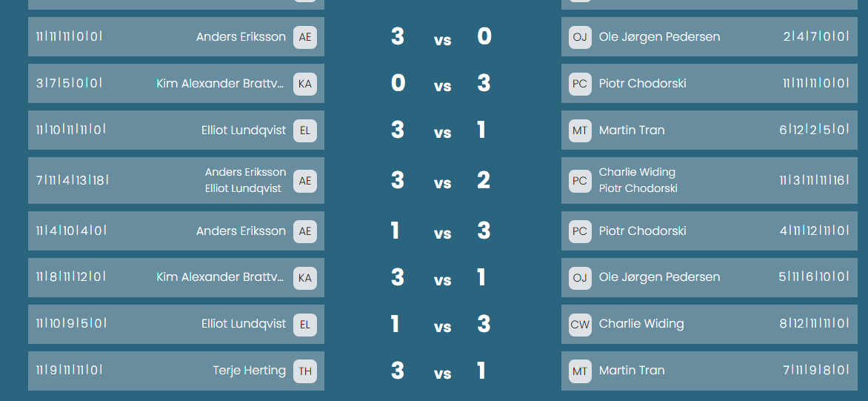Click the 3 vs 2 doubles match result
The height and width of the screenshot is (401, 868).
pyautogui.click(x=441, y=181)
